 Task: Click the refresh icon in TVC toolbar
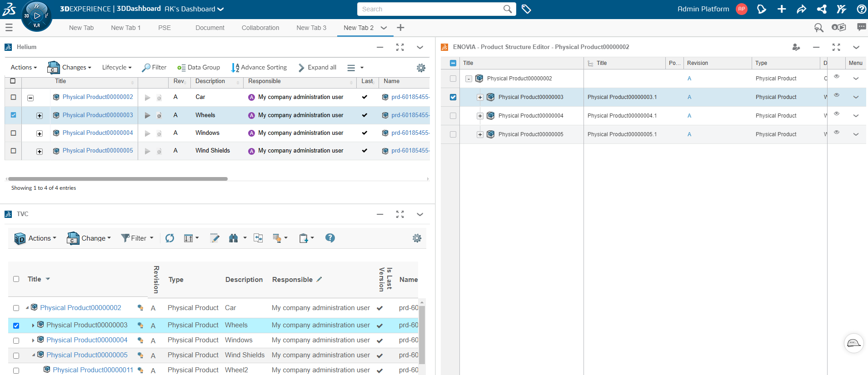pyautogui.click(x=170, y=238)
